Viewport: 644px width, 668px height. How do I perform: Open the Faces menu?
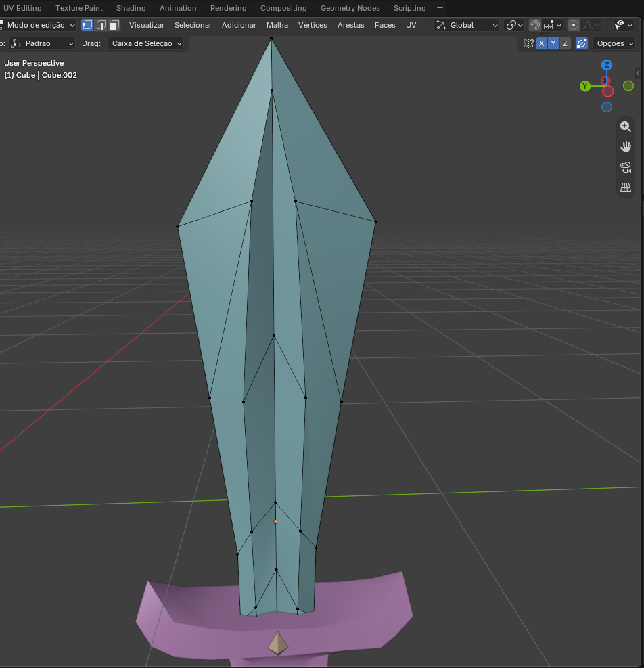point(385,25)
